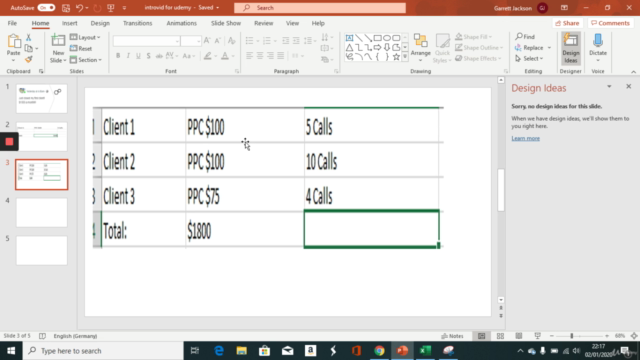This screenshot has width=640, height=360.
Task: Click Increase Font Size icon
Action: tap(207, 40)
